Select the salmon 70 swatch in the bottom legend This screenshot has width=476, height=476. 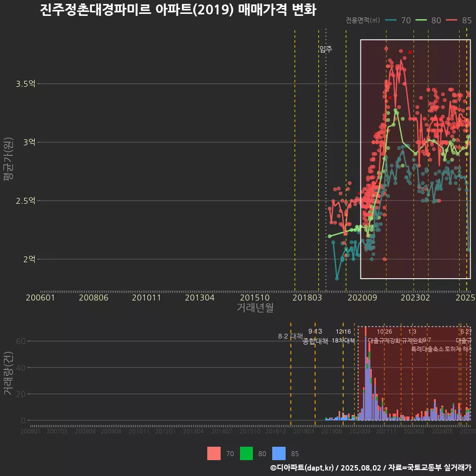pyautogui.click(x=214, y=454)
